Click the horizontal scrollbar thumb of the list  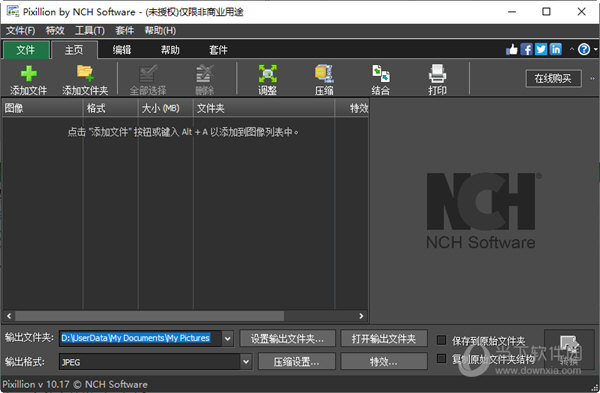(150, 316)
